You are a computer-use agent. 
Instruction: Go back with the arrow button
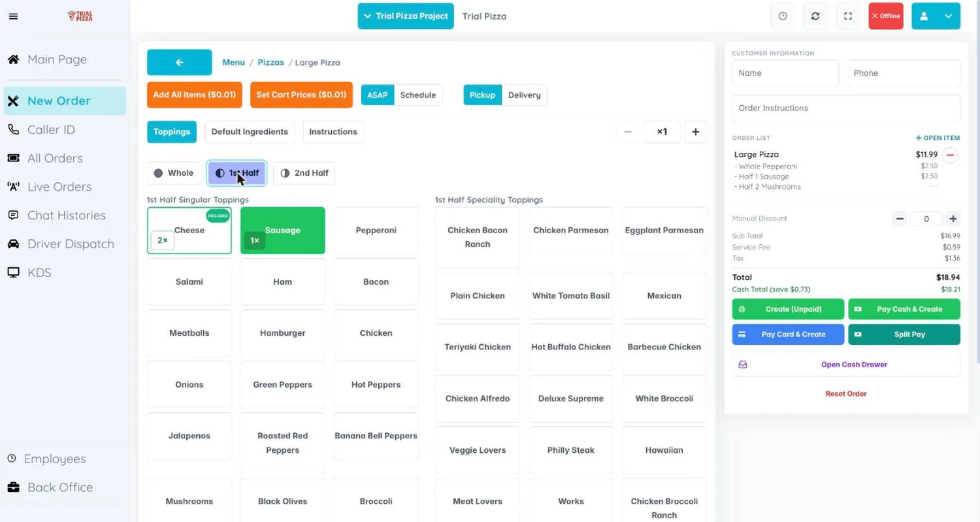point(180,63)
